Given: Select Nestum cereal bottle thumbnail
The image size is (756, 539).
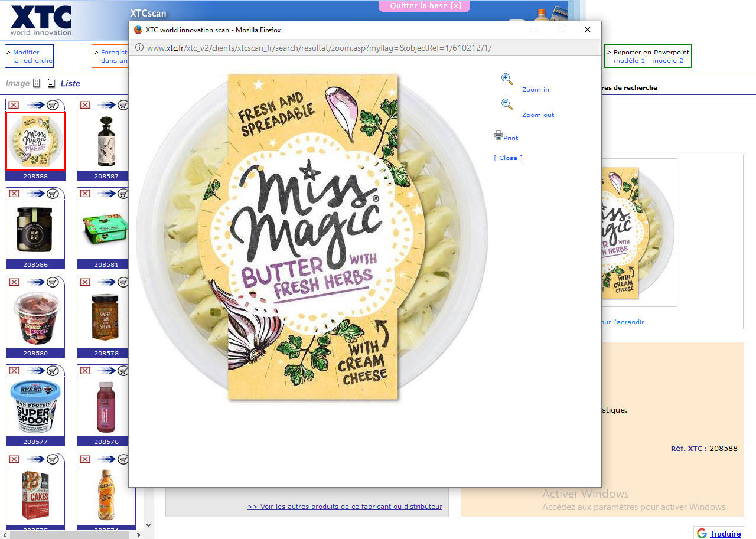Looking at the screenshot, I should click(x=106, y=495).
